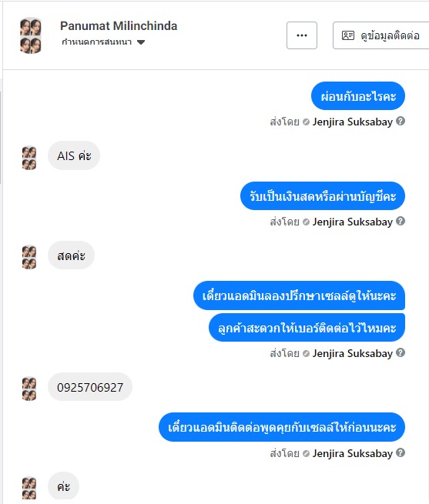This screenshot has height=504, width=429.
Task: Click help icon under 'รับเป็นเงินสดหรือผ่านบัญชีคะ' message
Action: click(x=401, y=222)
